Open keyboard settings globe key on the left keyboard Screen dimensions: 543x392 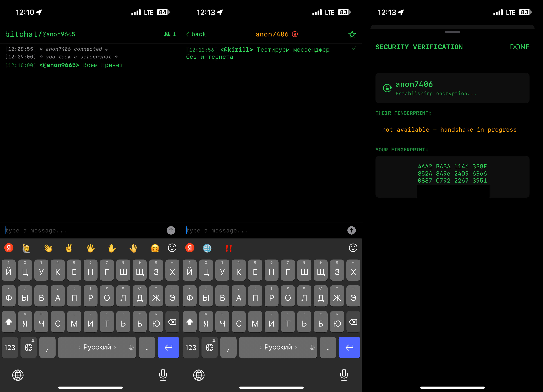[x=29, y=347]
